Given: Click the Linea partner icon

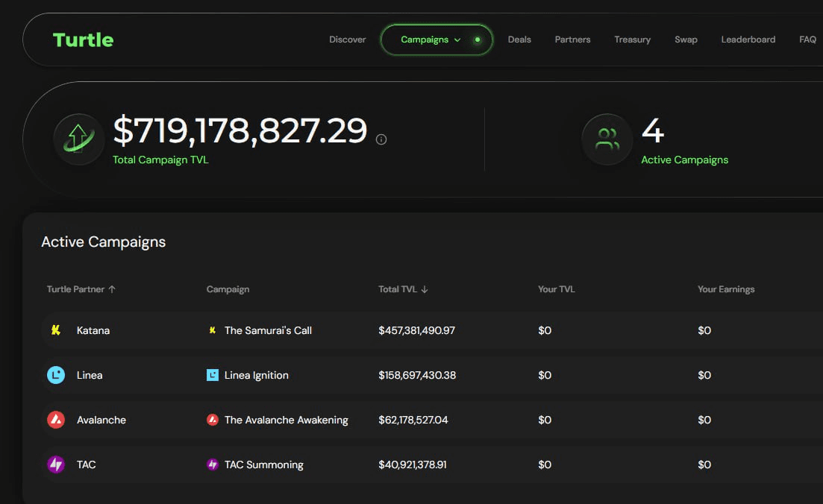Looking at the screenshot, I should (56, 375).
